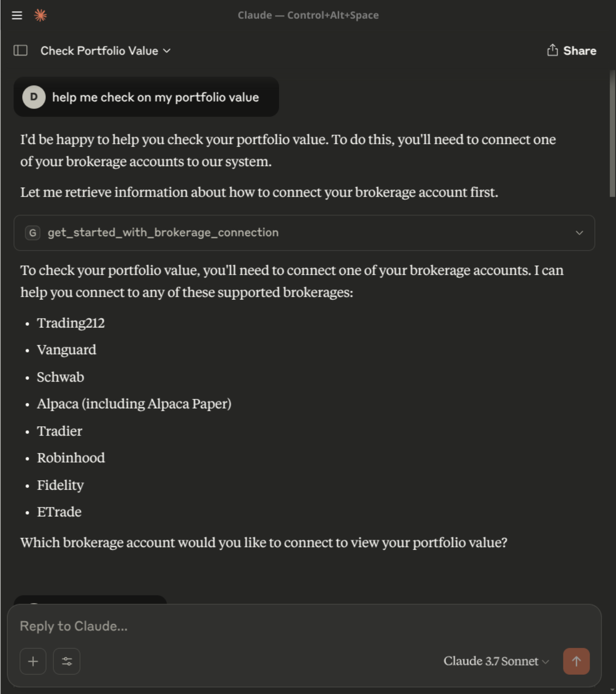Toggle the sidebar panel icon
This screenshot has width=616, height=694.
coord(20,50)
